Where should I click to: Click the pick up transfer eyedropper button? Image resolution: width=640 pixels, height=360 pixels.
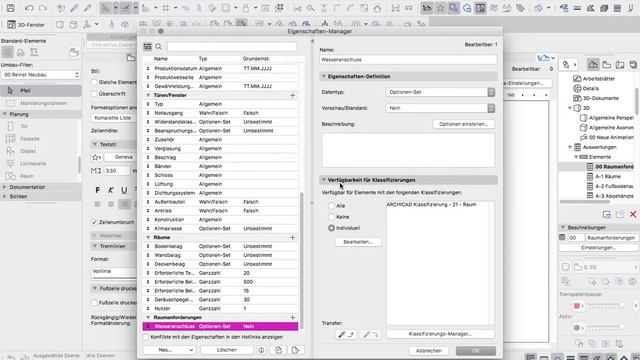coord(346,334)
